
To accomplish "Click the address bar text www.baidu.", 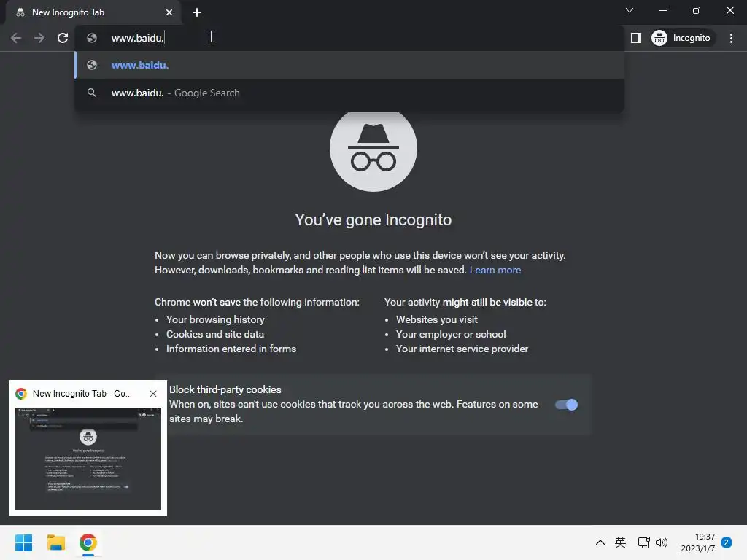I will (138, 38).
